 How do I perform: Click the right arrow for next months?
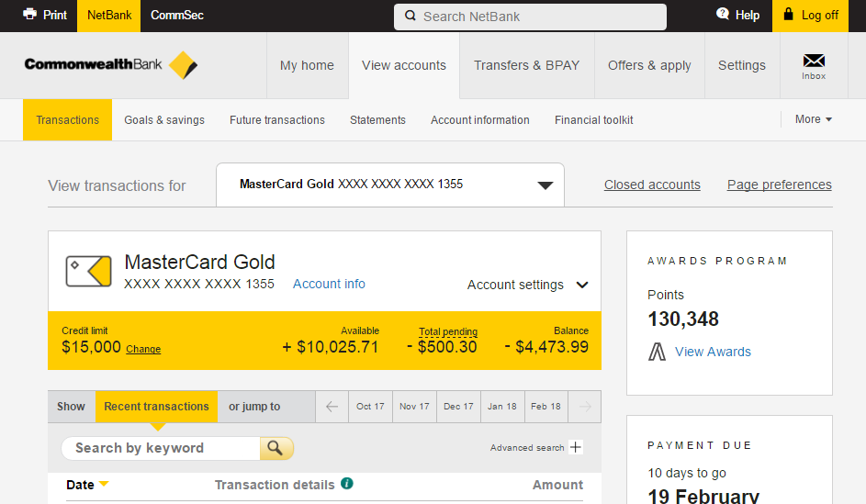coord(585,407)
